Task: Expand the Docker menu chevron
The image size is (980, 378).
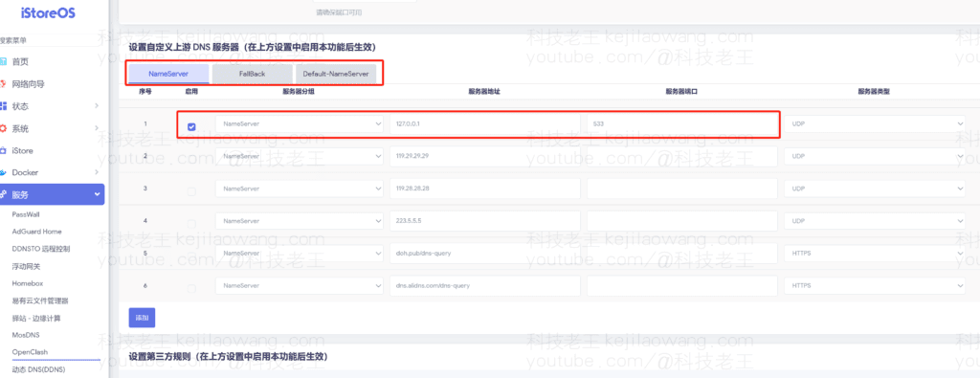Action: point(97,172)
